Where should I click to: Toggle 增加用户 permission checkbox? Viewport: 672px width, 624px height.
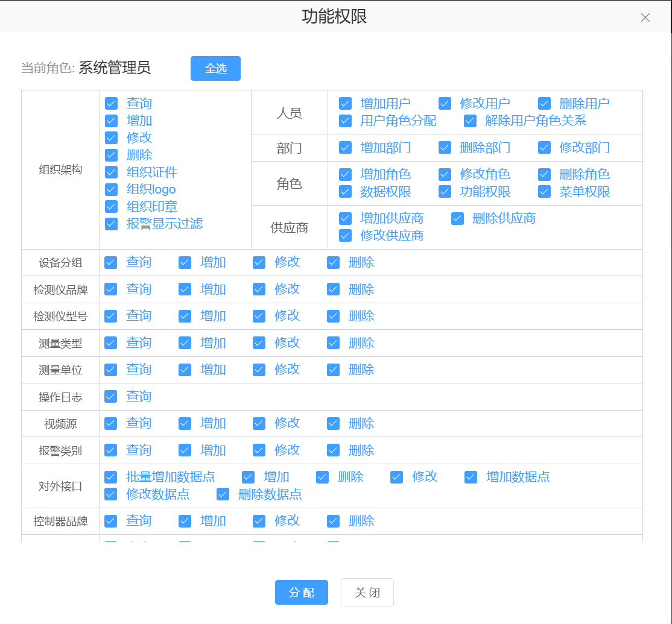click(345, 103)
